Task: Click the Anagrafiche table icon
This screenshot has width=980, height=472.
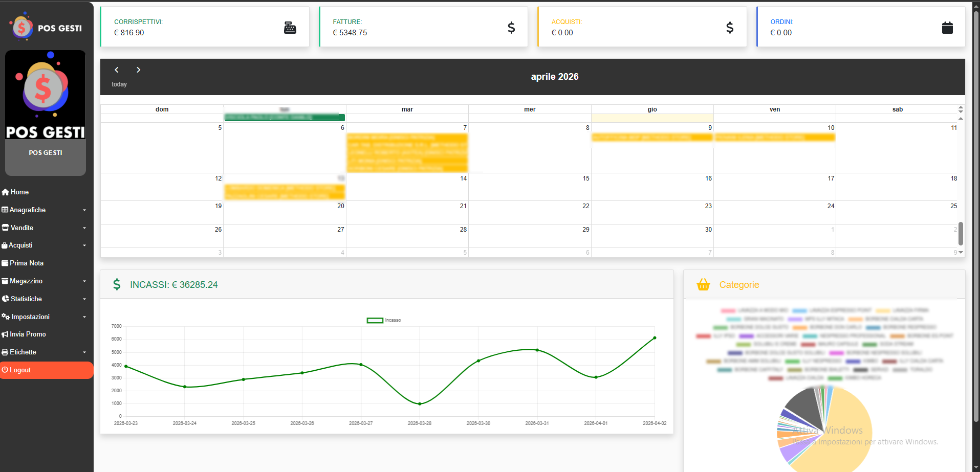Action: tap(5, 210)
